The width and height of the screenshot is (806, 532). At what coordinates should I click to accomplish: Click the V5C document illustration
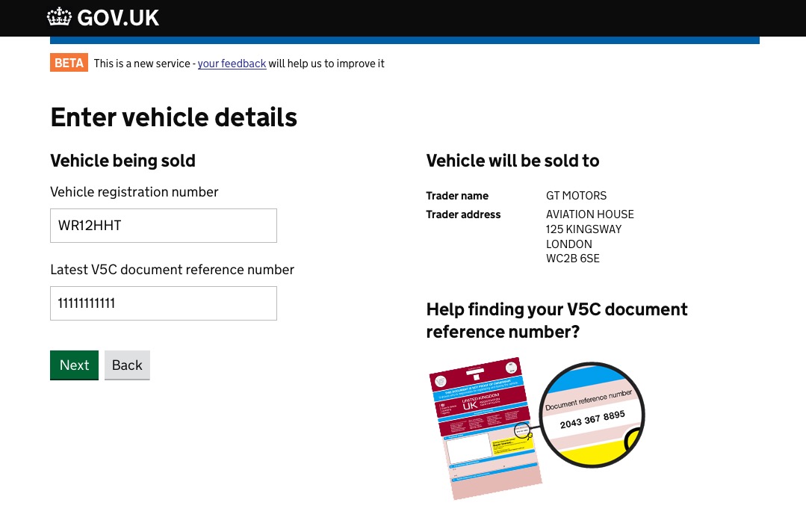(x=486, y=430)
